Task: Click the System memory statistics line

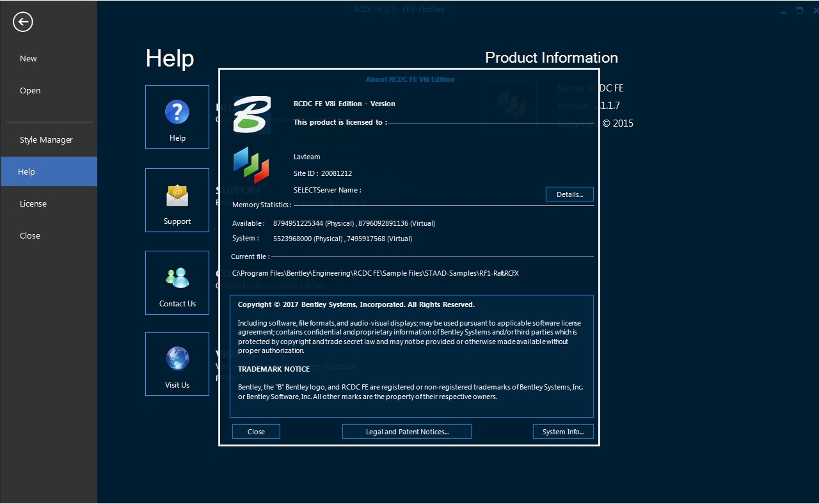Action: [322, 239]
